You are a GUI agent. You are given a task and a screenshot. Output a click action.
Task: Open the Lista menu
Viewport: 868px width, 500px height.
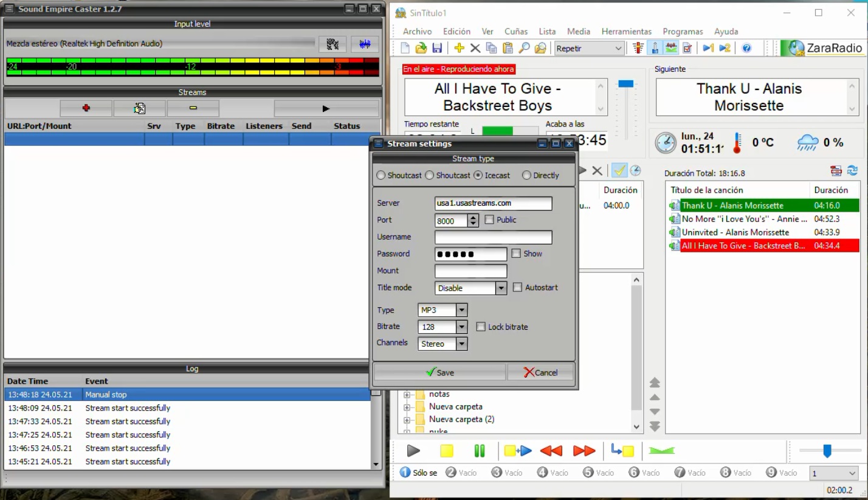tap(547, 31)
